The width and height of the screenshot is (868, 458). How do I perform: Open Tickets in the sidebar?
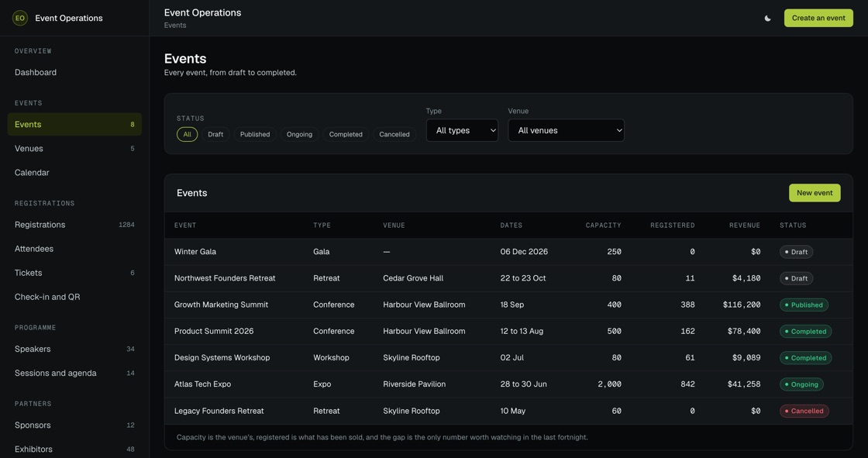coord(74,273)
